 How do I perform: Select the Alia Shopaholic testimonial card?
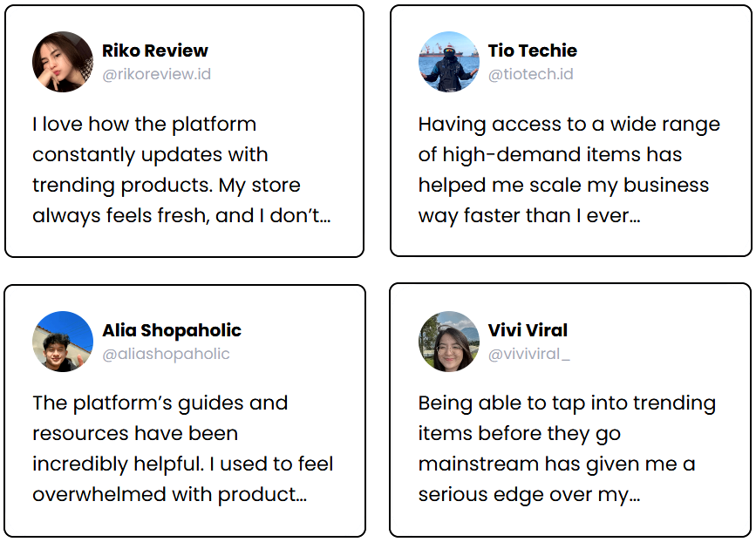point(185,410)
